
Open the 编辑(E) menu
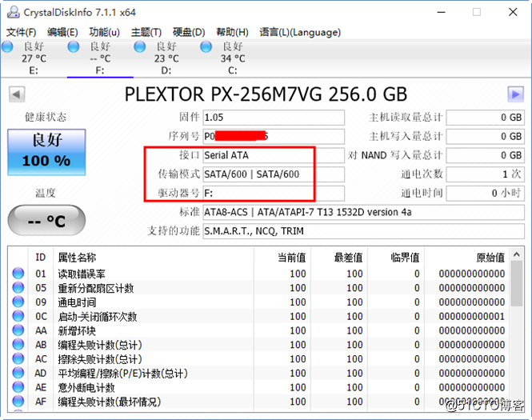[62, 32]
